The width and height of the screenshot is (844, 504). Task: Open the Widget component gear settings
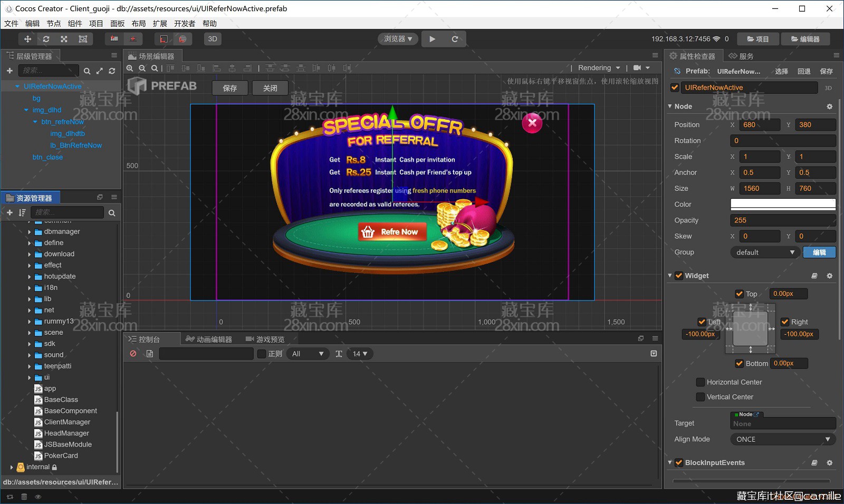click(829, 276)
